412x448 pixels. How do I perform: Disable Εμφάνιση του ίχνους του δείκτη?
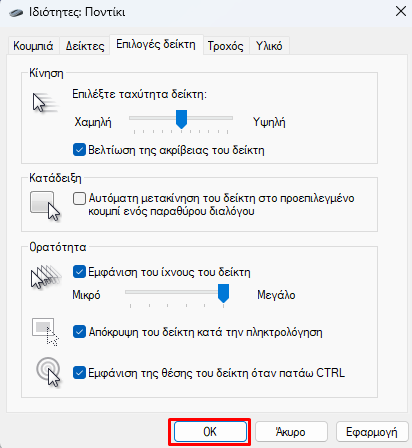79,272
